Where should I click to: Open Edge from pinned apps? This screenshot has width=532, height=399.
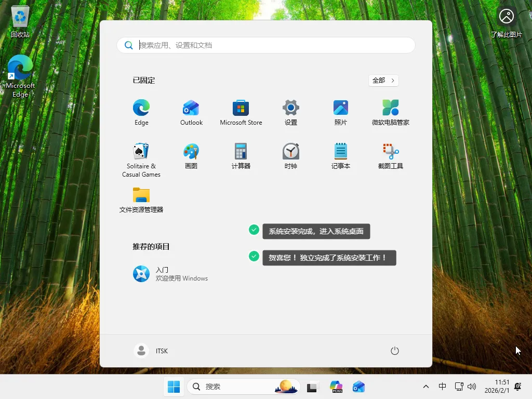click(x=141, y=113)
